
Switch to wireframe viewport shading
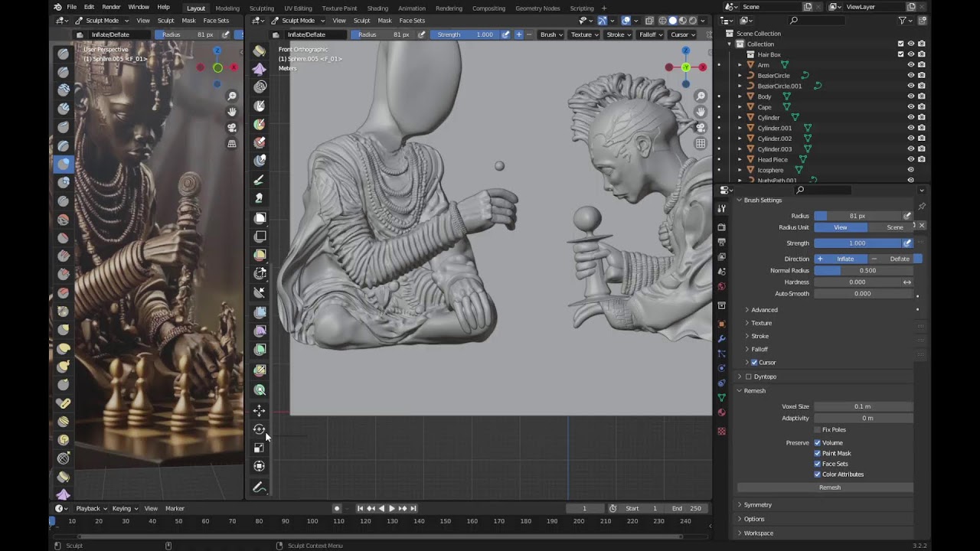(x=661, y=21)
